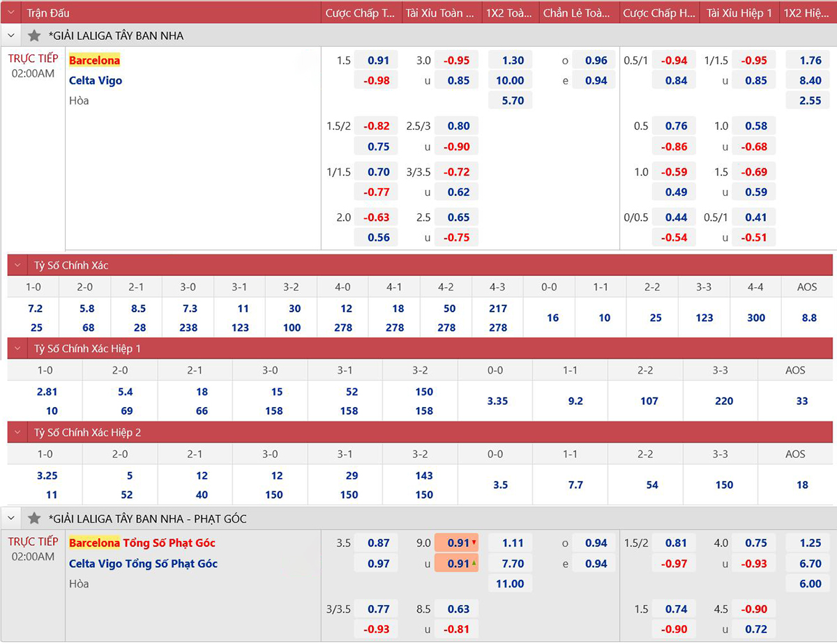The width and height of the screenshot is (837, 644).
Task: Pick Barcelona full-time win odds 1.30
Action: tap(510, 61)
